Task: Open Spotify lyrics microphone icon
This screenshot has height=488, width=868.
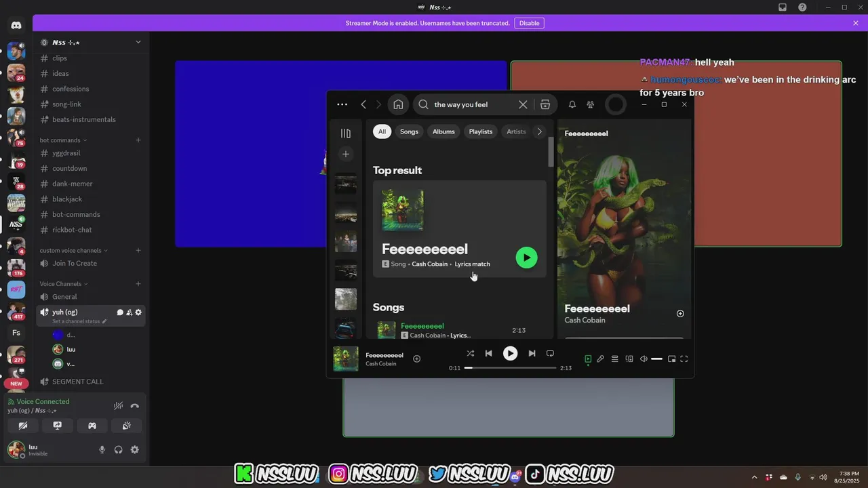Action: 600,359
